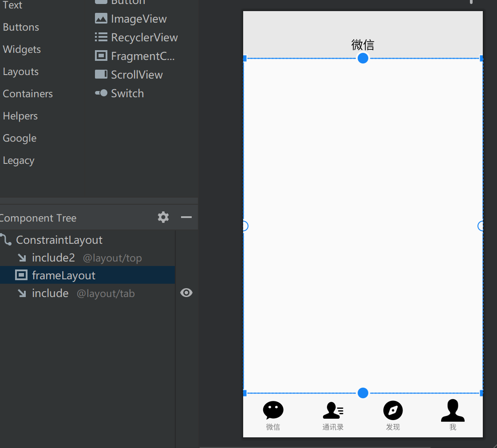
Task: Click the 微信 chat bubble tab icon
Action: point(273,410)
